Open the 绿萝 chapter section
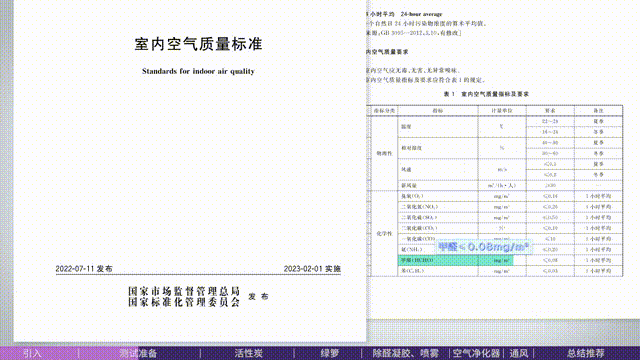Image resolution: width=640 pixels, height=360 pixels. pyautogui.click(x=329, y=353)
